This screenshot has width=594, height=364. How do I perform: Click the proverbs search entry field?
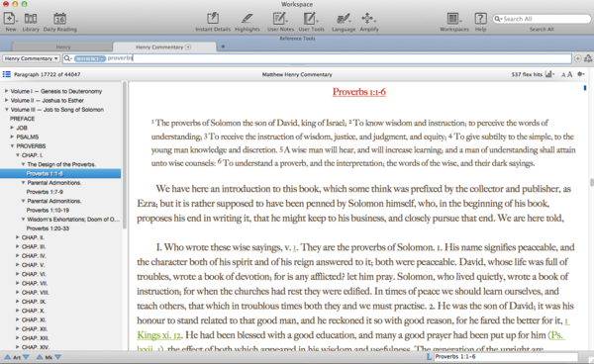tap(318, 58)
